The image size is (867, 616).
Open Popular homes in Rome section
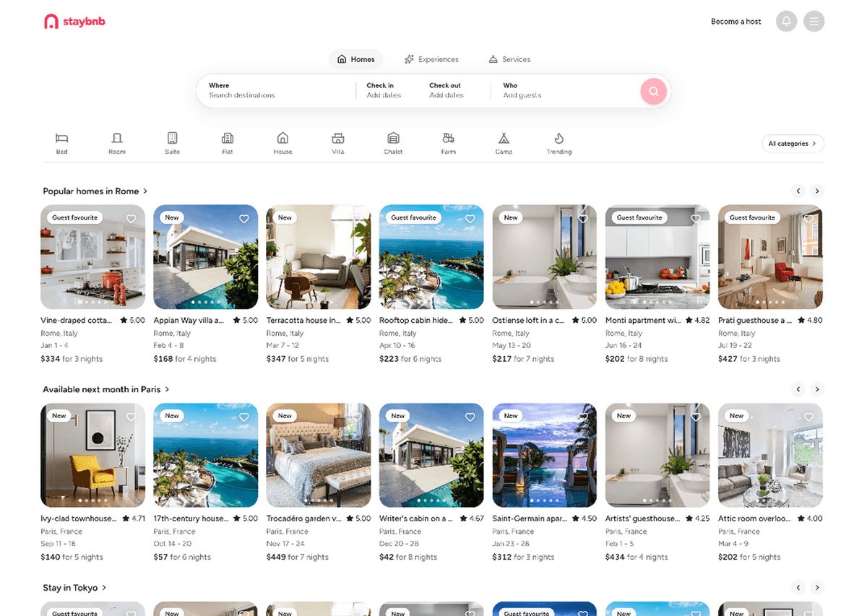pyautogui.click(x=95, y=191)
